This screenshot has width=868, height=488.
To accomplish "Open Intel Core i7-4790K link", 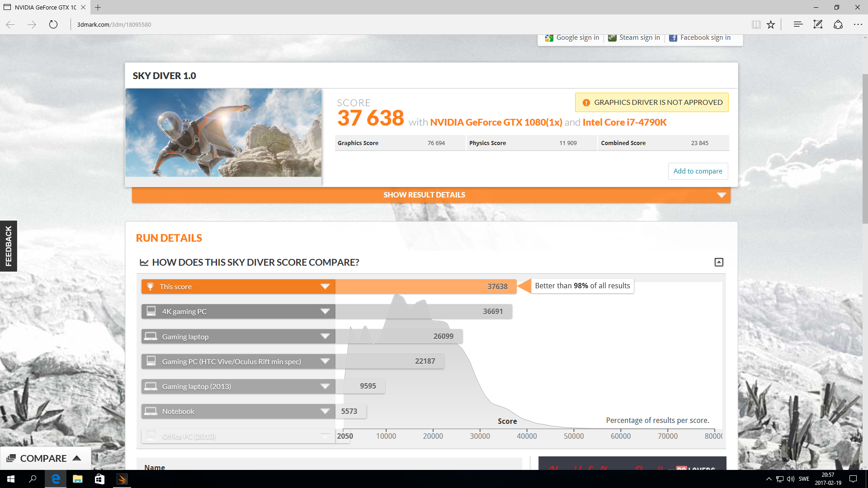I will coord(624,122).
